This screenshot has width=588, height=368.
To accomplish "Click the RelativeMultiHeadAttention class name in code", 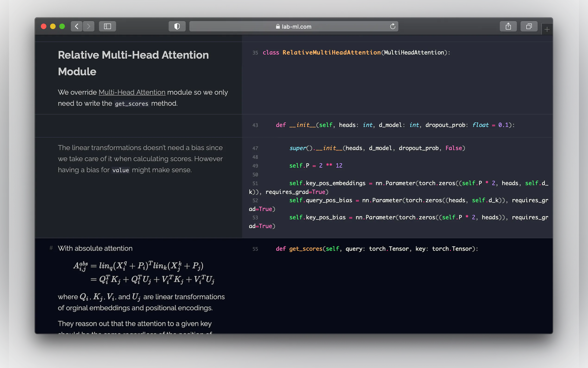I will [x=332, y=53].
